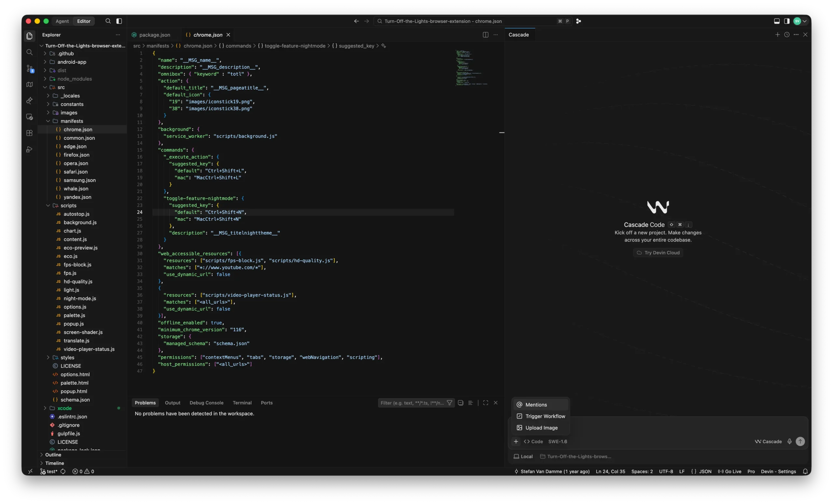Open the Ports panel tab
Screen dimensions: 833x504
coord(266,403)
